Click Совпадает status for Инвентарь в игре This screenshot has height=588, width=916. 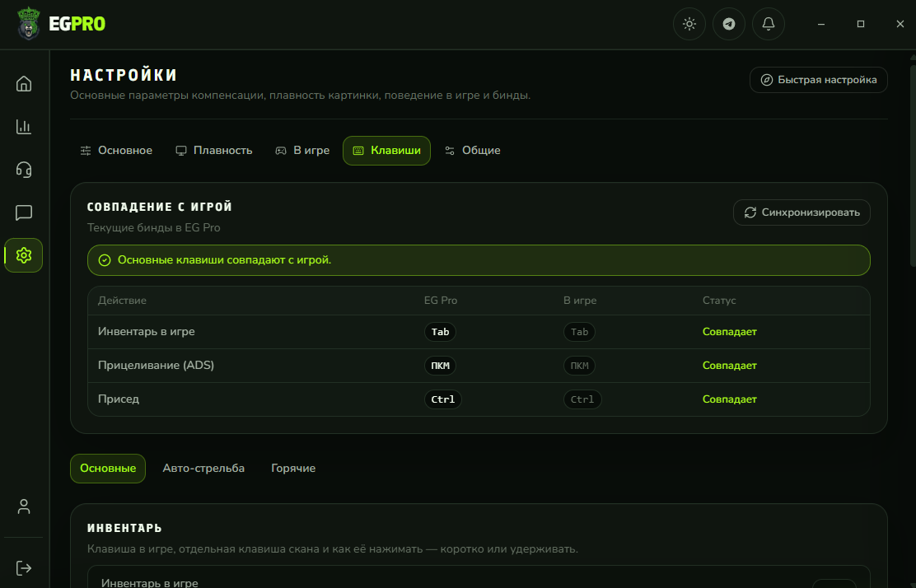coord(730,332)
